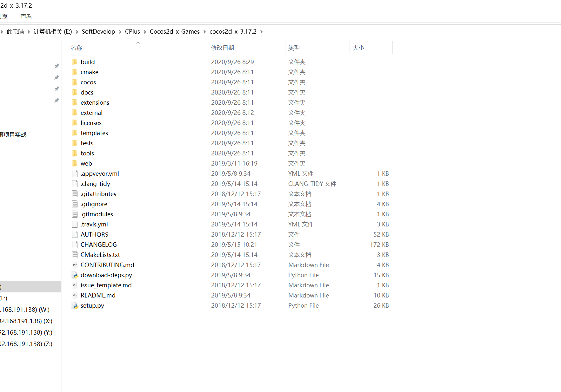Sort files by 大小 column header
561x392 pixels.
[358, 48]
